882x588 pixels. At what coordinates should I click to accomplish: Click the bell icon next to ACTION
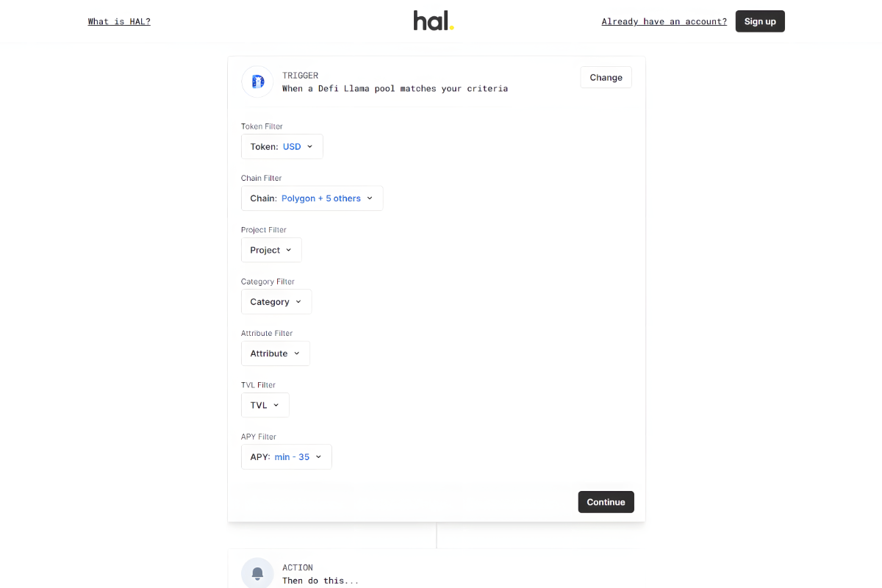257,573
